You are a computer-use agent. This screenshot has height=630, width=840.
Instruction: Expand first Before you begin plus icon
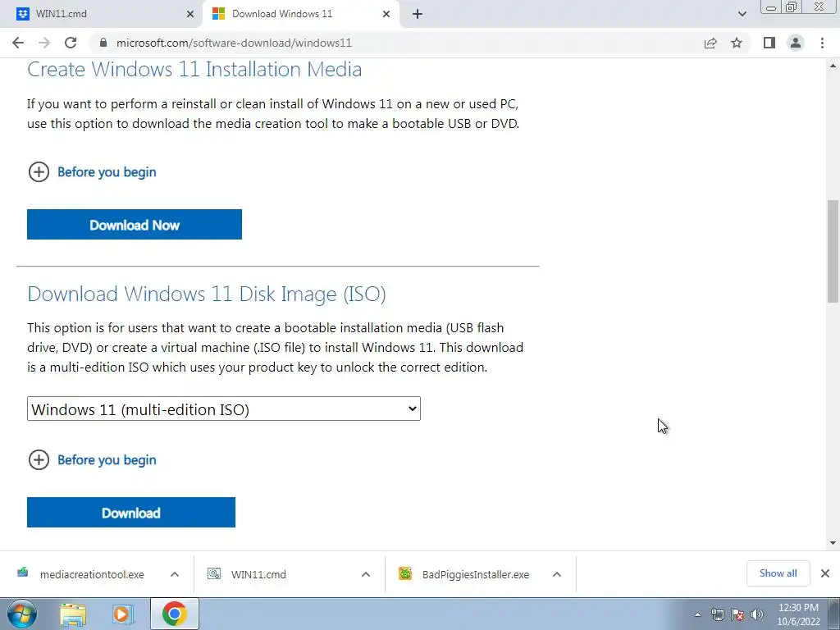39,172
